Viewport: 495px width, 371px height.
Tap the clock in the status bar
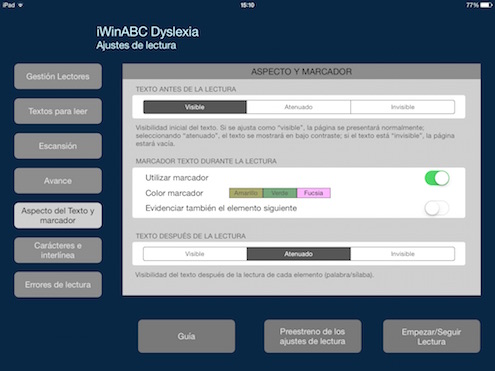247,5
